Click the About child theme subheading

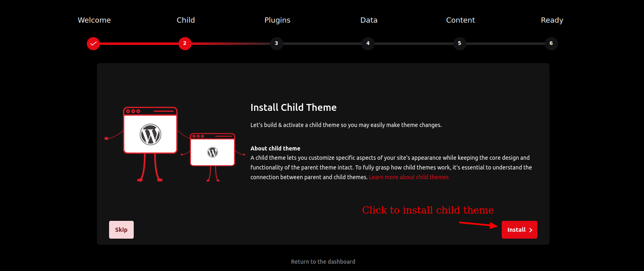(x=275, y=148)
